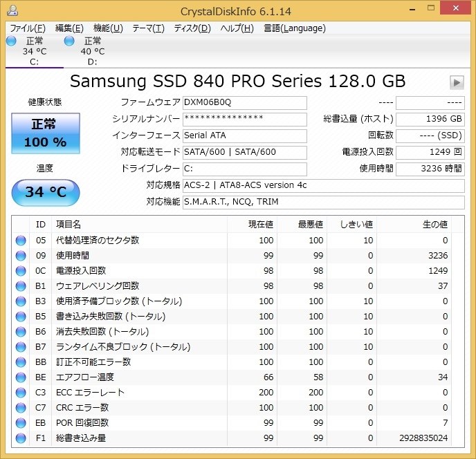This screenshot has width=476, height=459.
Task: Click status orb of attribute C3
Action: (x=21, y=393)
